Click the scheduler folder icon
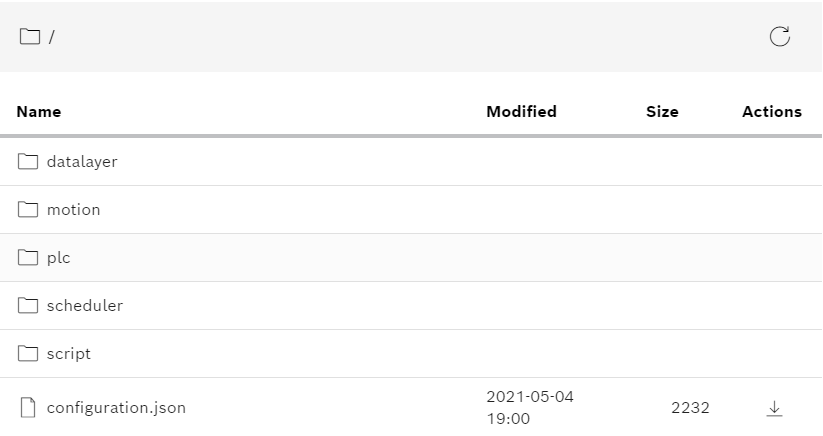 [x=28, y=305]
